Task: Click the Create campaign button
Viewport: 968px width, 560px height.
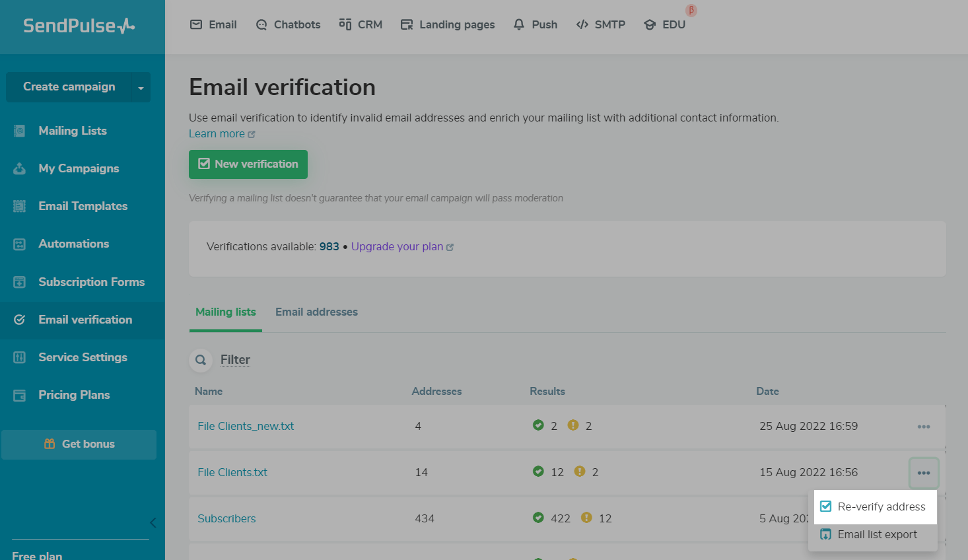Action: pyautogui.click(x=69, y=87)
